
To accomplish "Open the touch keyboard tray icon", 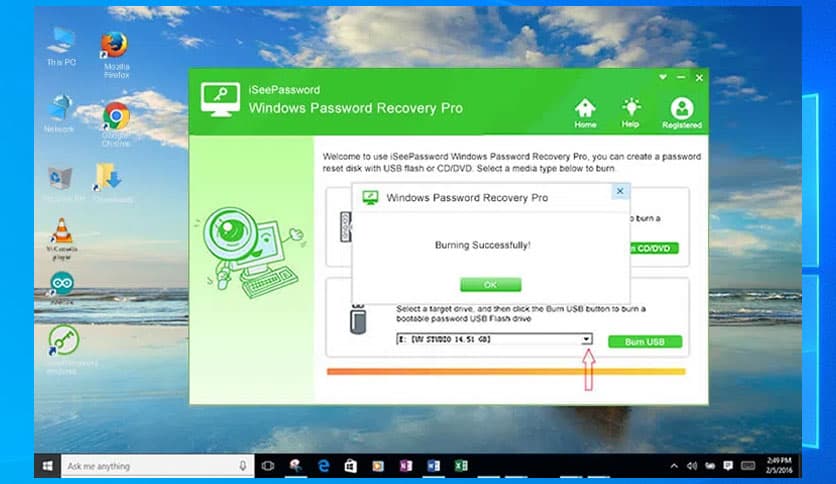I will [x=748, y=466].
